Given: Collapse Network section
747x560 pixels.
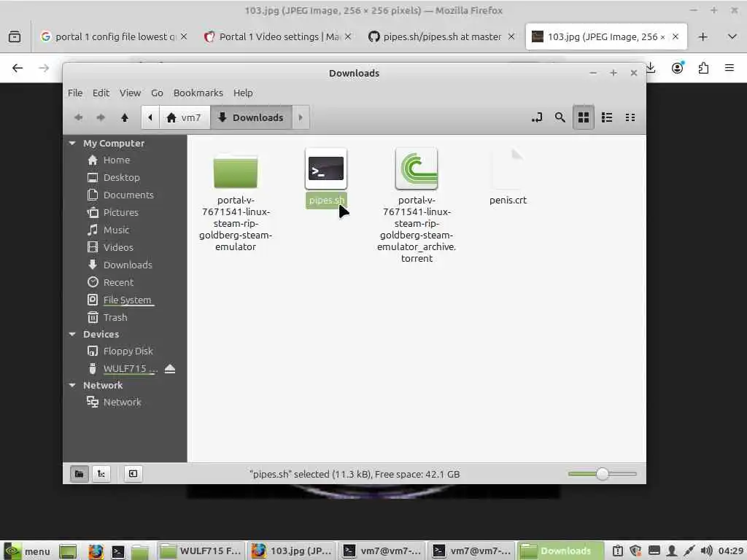Looking at the screenshot, I should click(x=72, y=385).
